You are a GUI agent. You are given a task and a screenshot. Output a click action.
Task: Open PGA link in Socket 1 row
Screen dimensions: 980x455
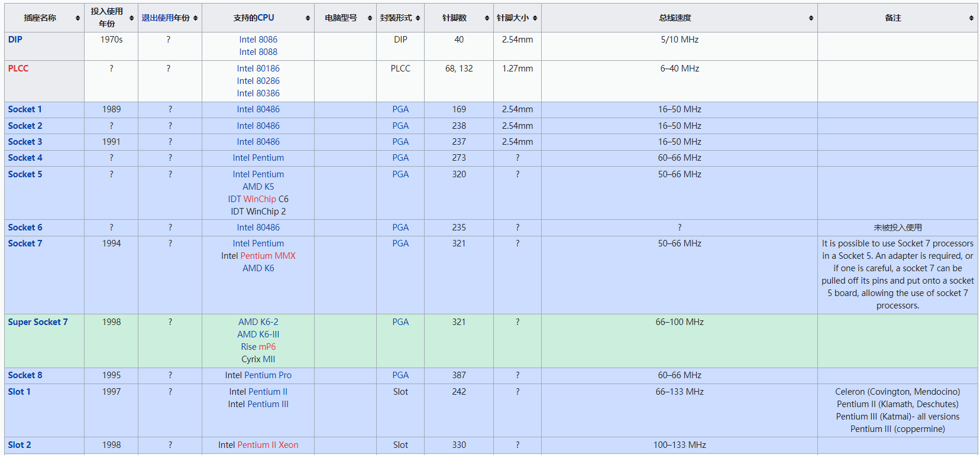pyautogui.click(x=400, y=109)
